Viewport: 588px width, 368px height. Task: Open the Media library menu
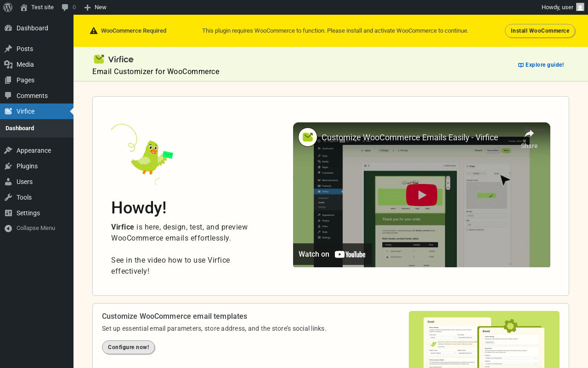(x=25, y=64)
